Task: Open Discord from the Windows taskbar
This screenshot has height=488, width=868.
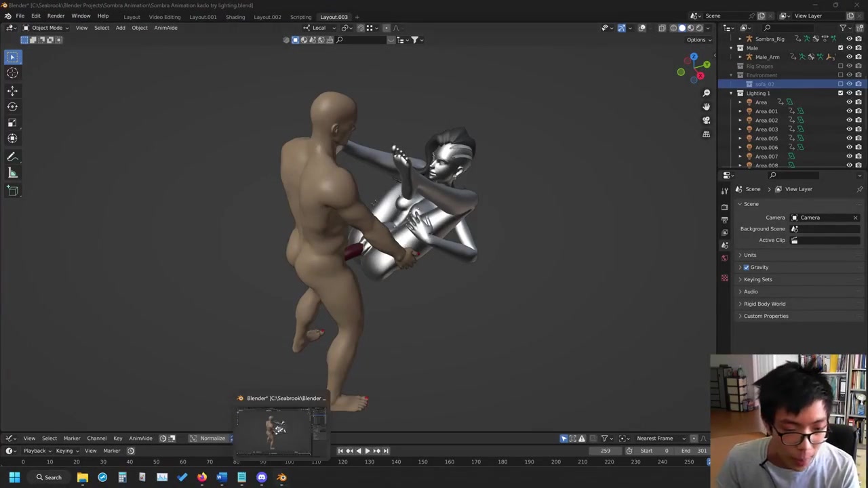Action: 262,477
